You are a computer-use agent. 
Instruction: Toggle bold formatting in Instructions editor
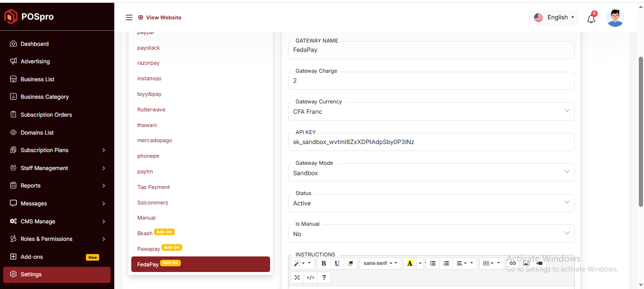coord(323,263)
